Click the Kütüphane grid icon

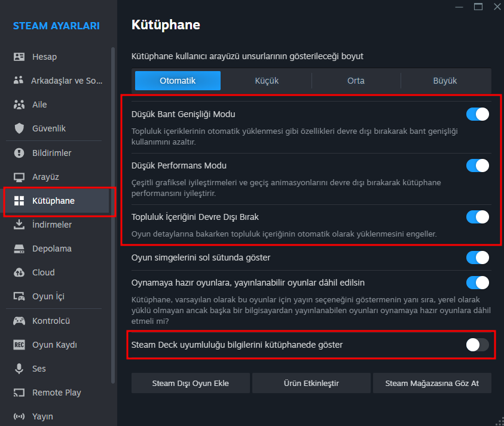click(x=19, y=201)
